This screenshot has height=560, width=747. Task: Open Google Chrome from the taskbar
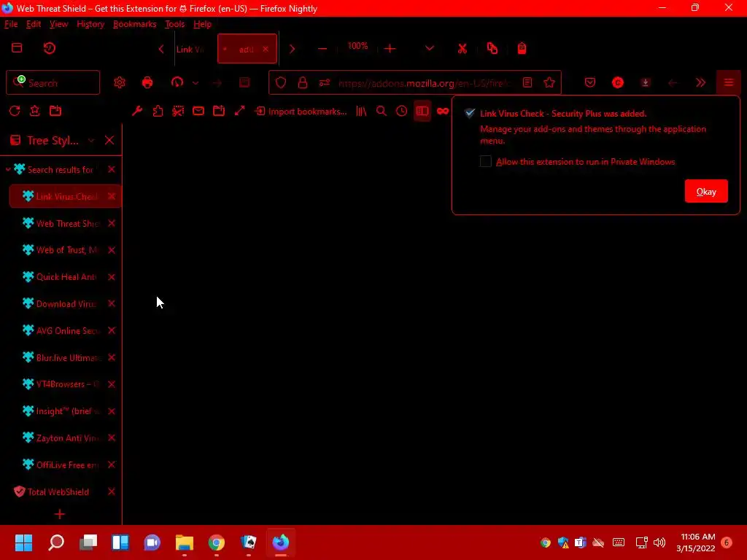[x=216, y=542]
